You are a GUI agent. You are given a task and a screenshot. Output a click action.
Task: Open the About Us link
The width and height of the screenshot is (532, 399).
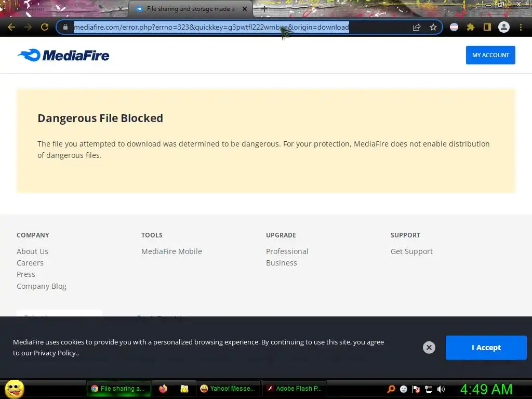32,251
